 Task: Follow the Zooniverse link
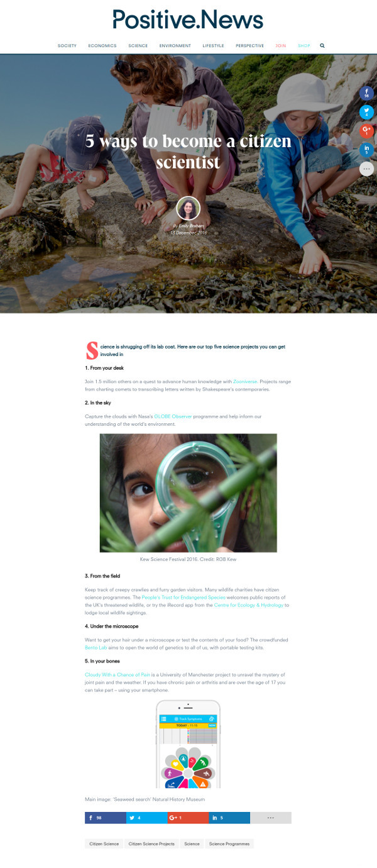coord(227,382)
